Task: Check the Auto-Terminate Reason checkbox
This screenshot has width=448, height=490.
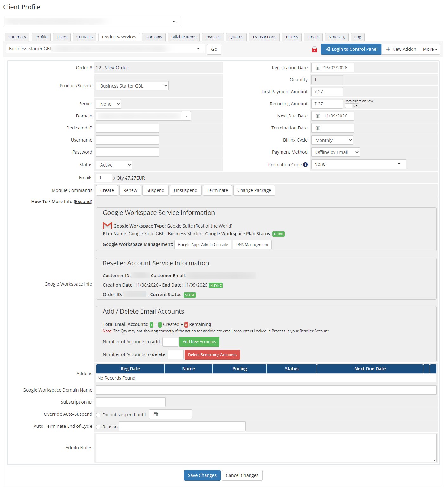Action: 98,427
